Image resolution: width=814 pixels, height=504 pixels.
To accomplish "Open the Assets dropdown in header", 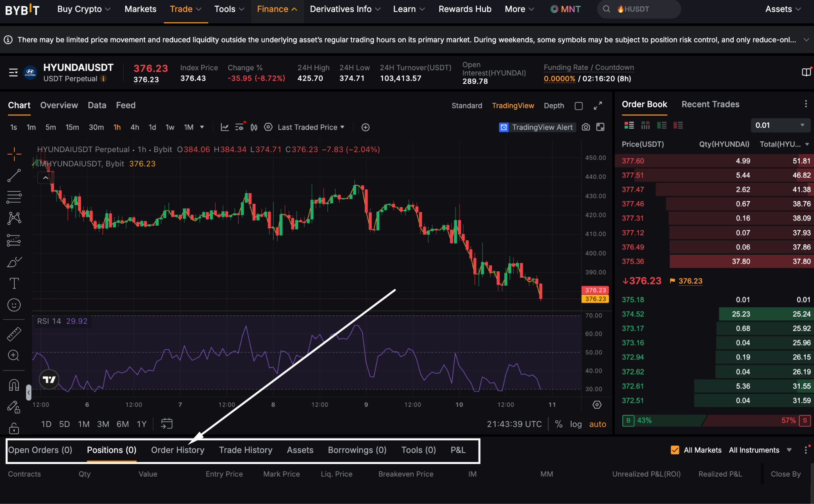I will coord(783,9).
